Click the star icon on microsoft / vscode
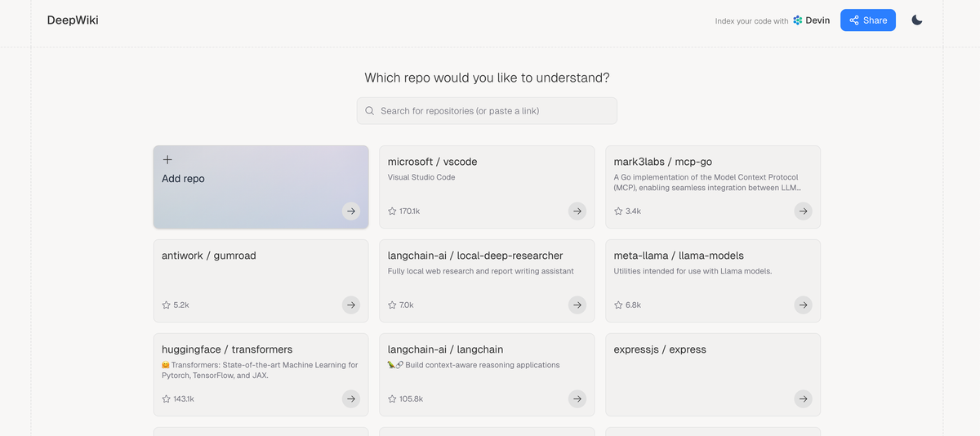 click(x=392, y=211)
